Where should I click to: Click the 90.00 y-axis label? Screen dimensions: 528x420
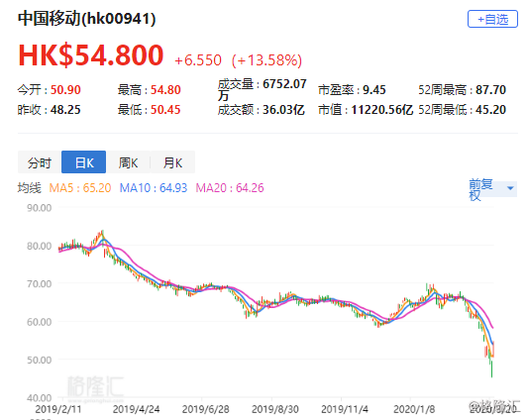pos(40,208)
